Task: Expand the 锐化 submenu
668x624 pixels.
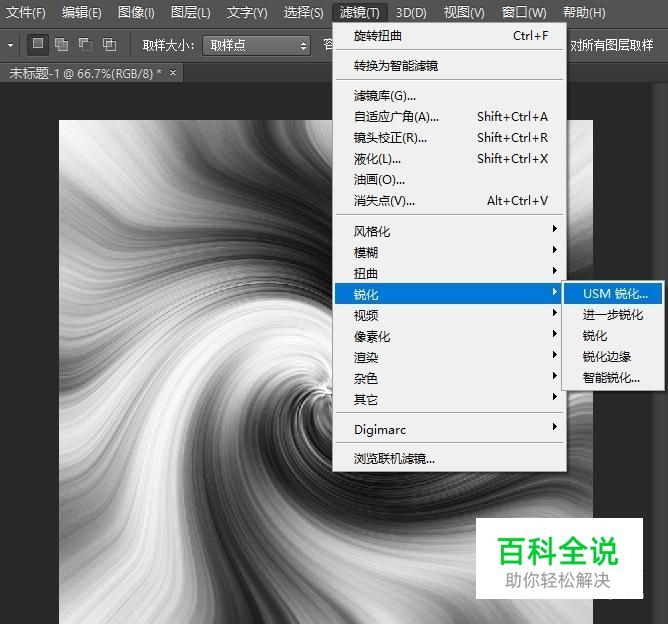Action: [449, 294]
